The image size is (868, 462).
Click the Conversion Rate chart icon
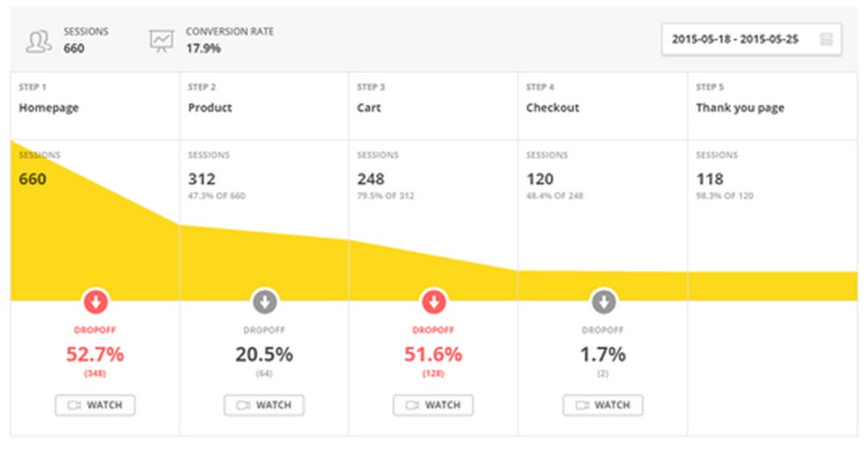[162, 41]
